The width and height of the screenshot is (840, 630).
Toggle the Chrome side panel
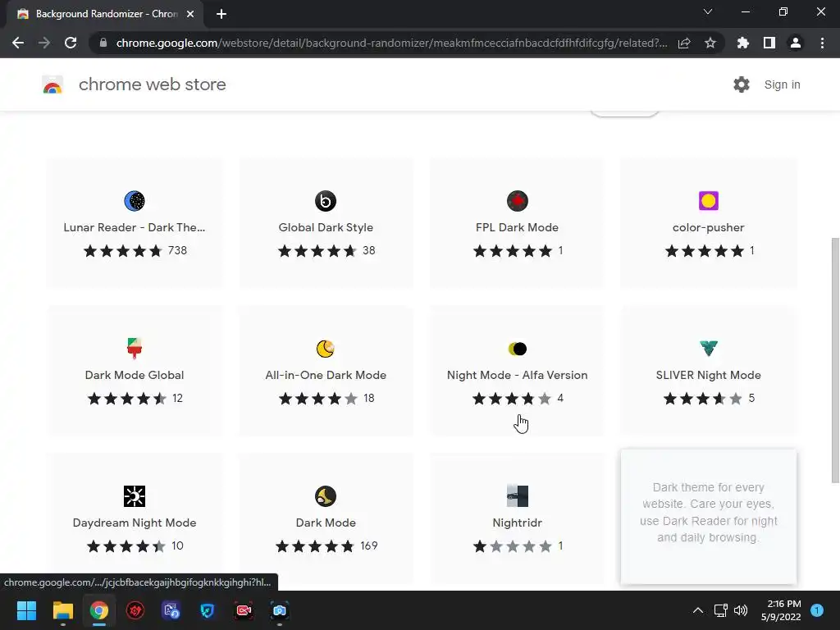769,43
